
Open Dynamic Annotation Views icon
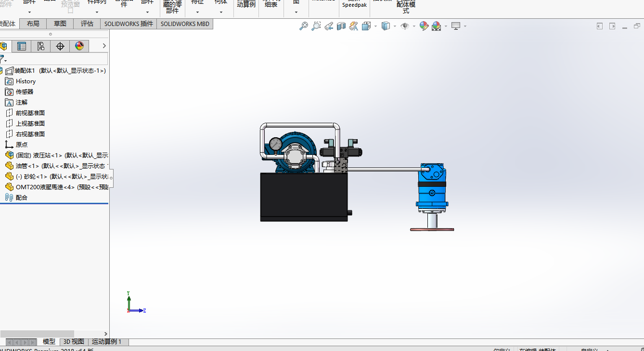coord(354,26)
